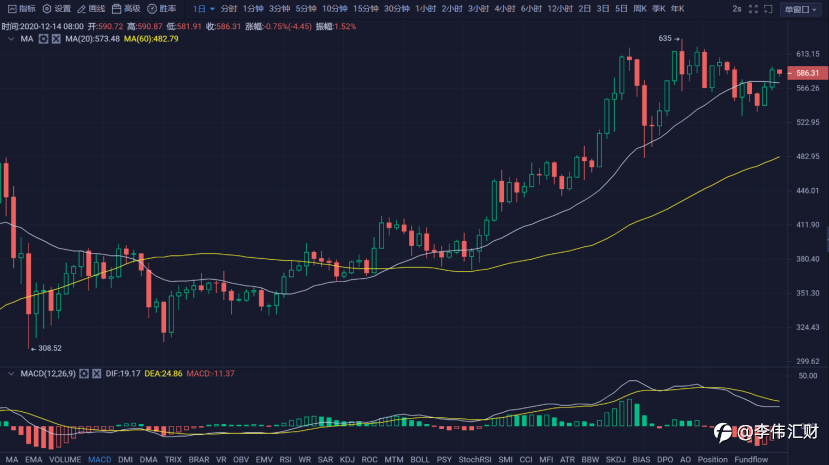Select the CCI indicator
Image resolution: width=829 pixels, height=465 pixels.
(x=526, y=459)
